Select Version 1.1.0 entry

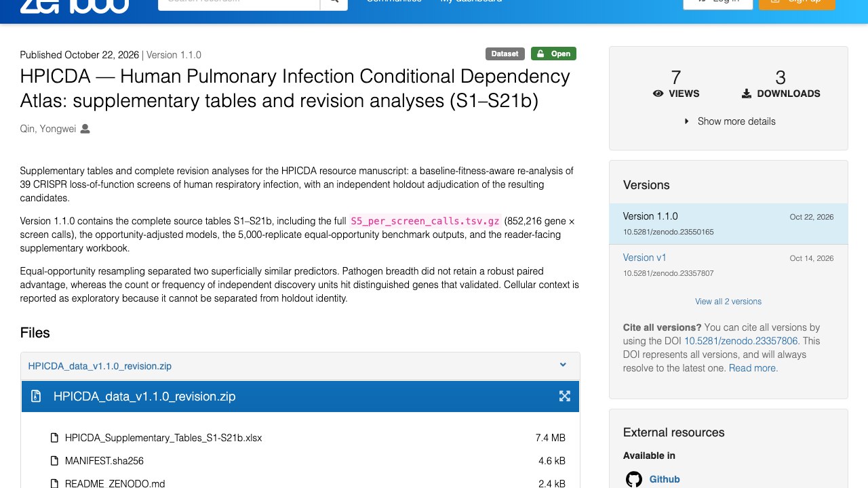point(728,224)
